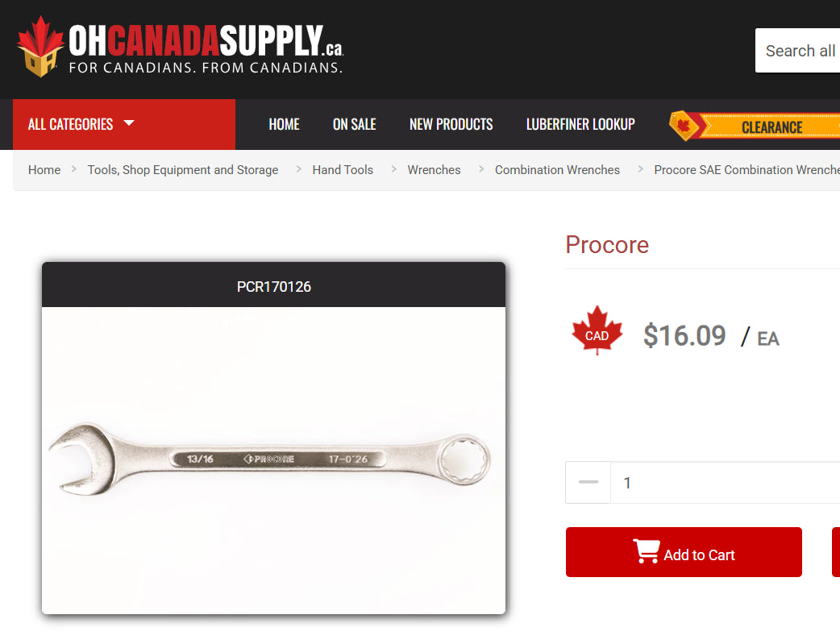Expand the All Categories dropdown arrow
The image size is (840, 644).
click(128, 123)
